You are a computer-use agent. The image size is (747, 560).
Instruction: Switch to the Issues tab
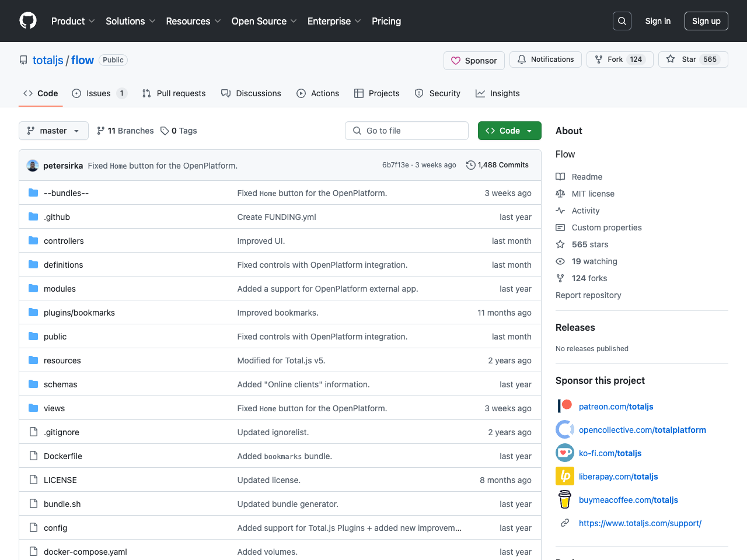point(99,93)
